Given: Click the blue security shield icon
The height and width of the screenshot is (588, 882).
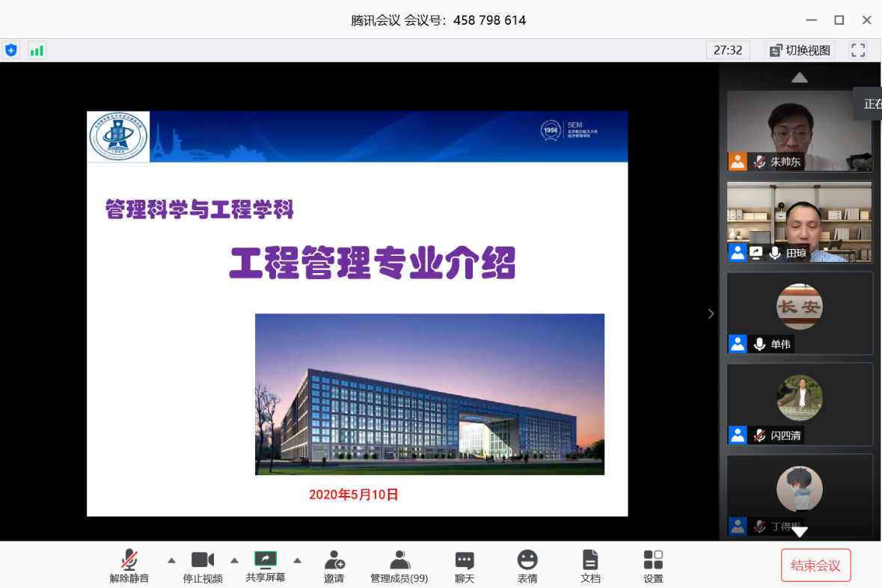Looking at the screenshot, I should point(11,50).
